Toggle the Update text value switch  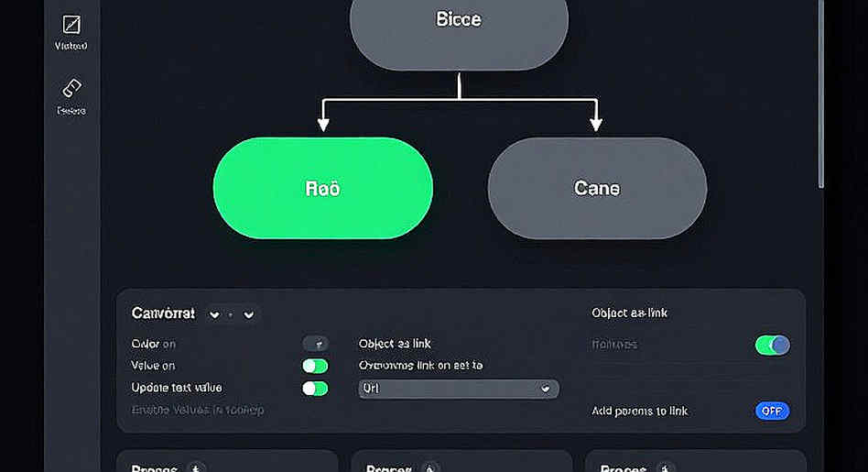click(x=315, y=389)
